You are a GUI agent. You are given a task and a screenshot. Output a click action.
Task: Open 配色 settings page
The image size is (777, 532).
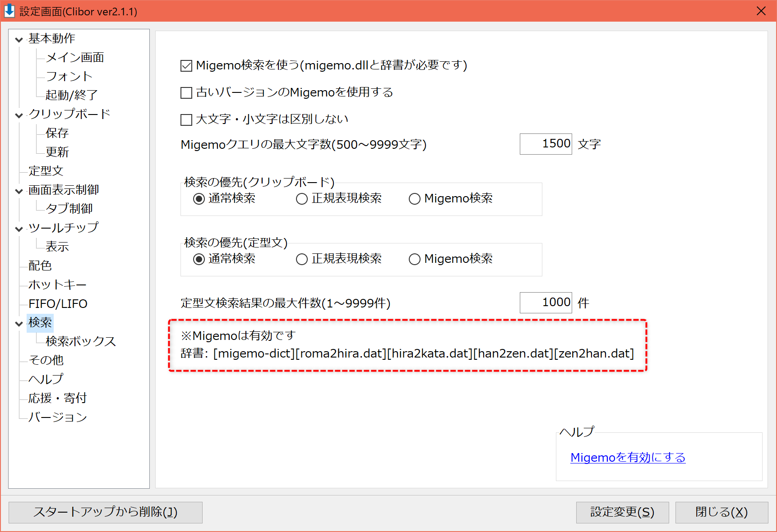click(40, 266)
